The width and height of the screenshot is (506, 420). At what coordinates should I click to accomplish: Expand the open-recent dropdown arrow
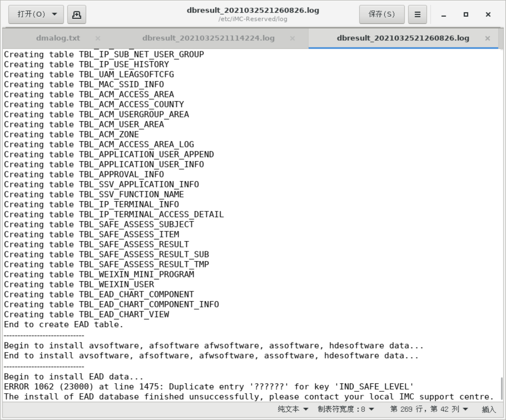(55, 14)
